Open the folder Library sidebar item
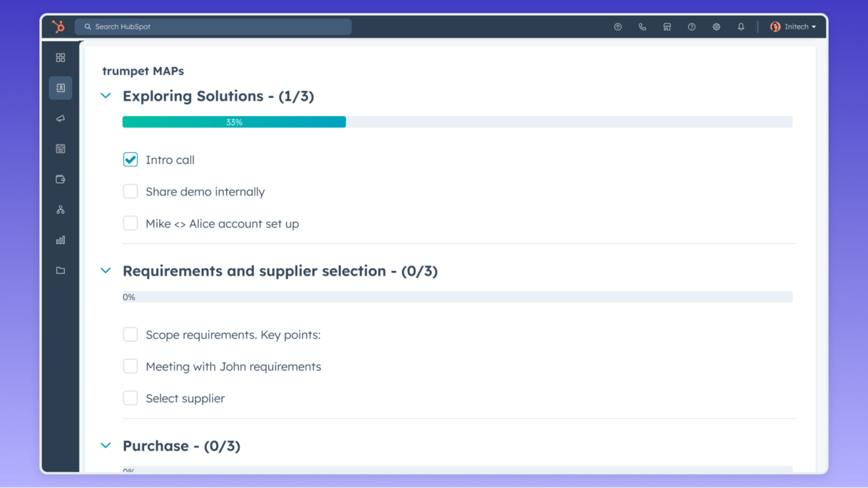 (60, 271)
